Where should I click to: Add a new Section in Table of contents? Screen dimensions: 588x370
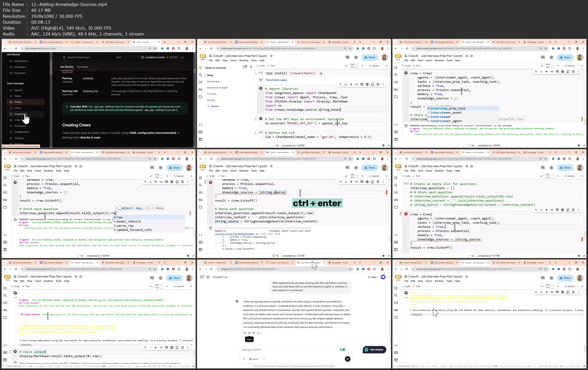pos(213,106)
